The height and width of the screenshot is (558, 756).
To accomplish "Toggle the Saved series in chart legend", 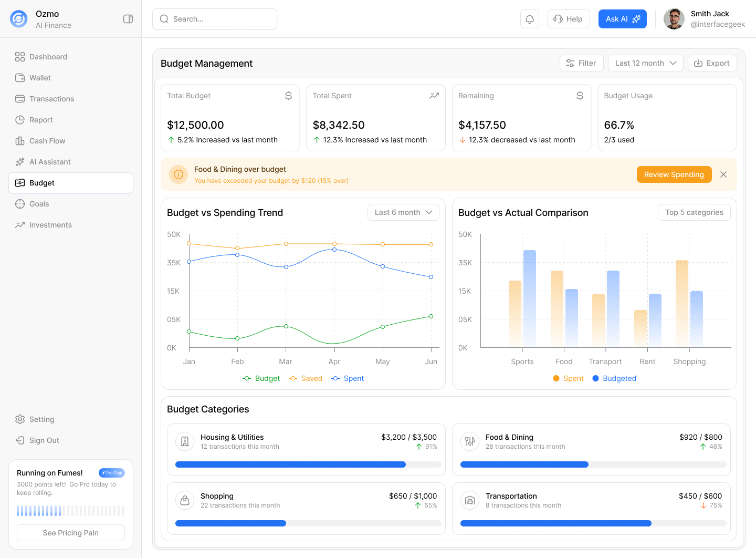I will [306, 378].
